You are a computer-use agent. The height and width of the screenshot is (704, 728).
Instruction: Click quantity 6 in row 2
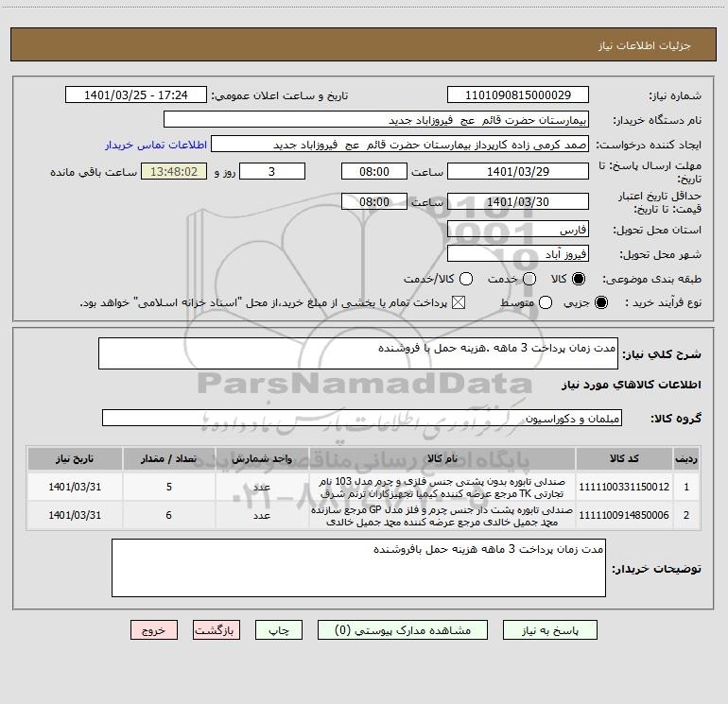pos(168,515)
